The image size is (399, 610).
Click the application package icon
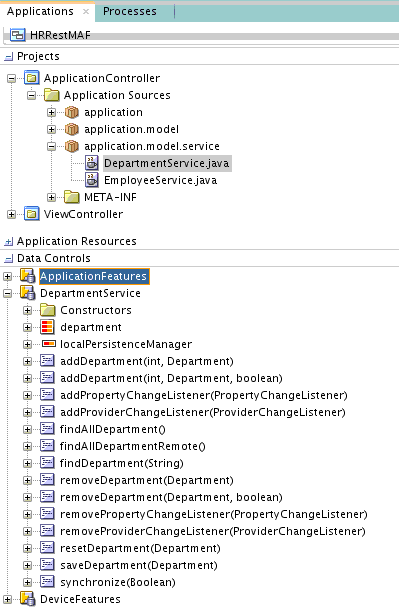coord(72,112)
